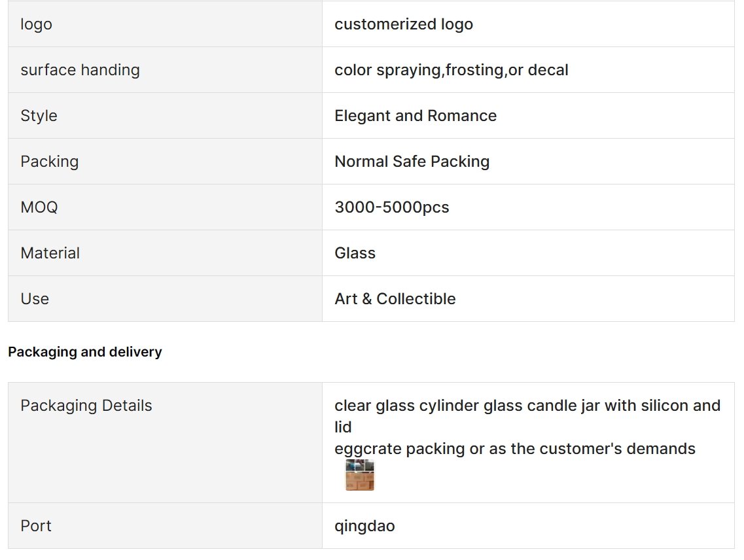The height and width of the screenshot is (560, 744).
Task: Click the 'logo' attribute label
Action: point(36,24)
